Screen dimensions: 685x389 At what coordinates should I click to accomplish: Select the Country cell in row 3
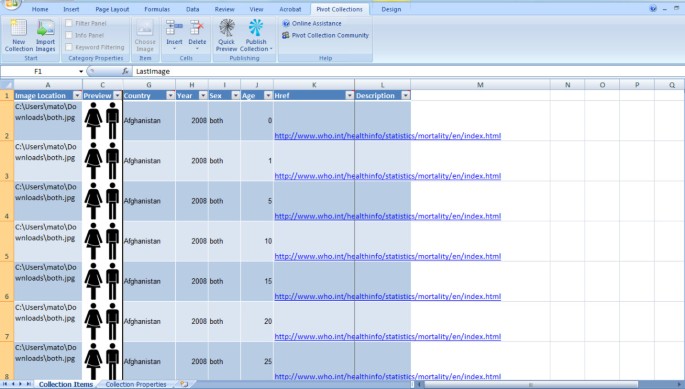point(149,161)
